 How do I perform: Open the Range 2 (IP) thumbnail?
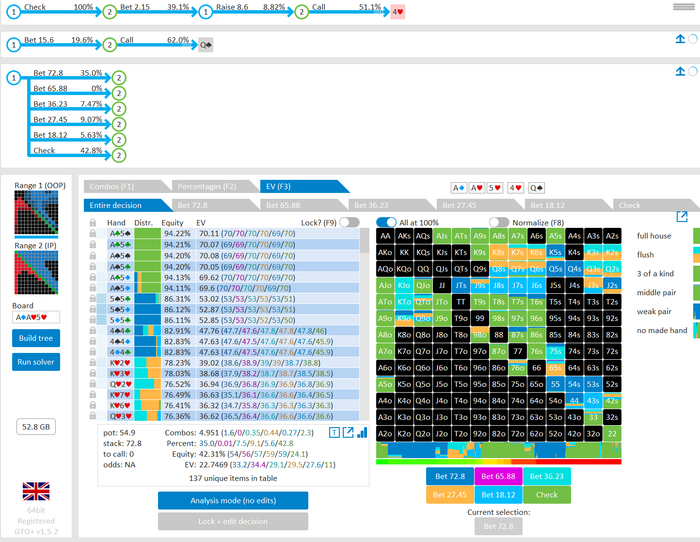coord(36,272)
